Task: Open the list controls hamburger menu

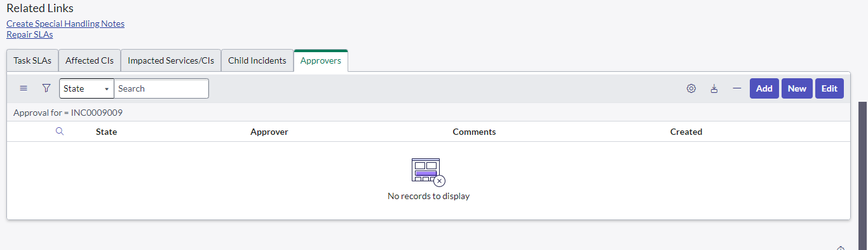Action: click(x=24, y=88)
